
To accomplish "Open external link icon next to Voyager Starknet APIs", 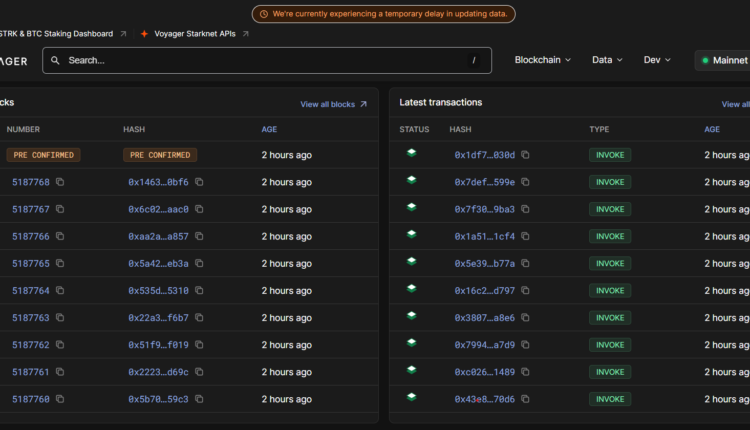I will [x=246, y=34].
